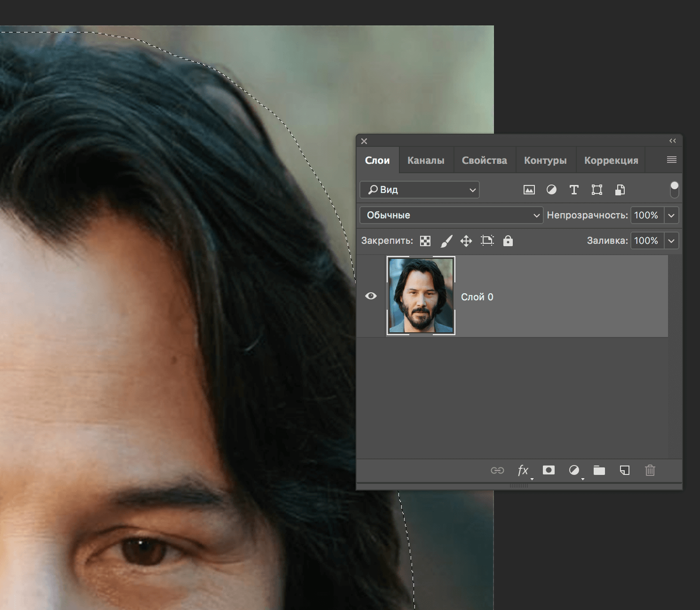The width and height of the screenshot is (700, 610).
Task: Click the panel bottom resize grip
Action: (519, 485)
